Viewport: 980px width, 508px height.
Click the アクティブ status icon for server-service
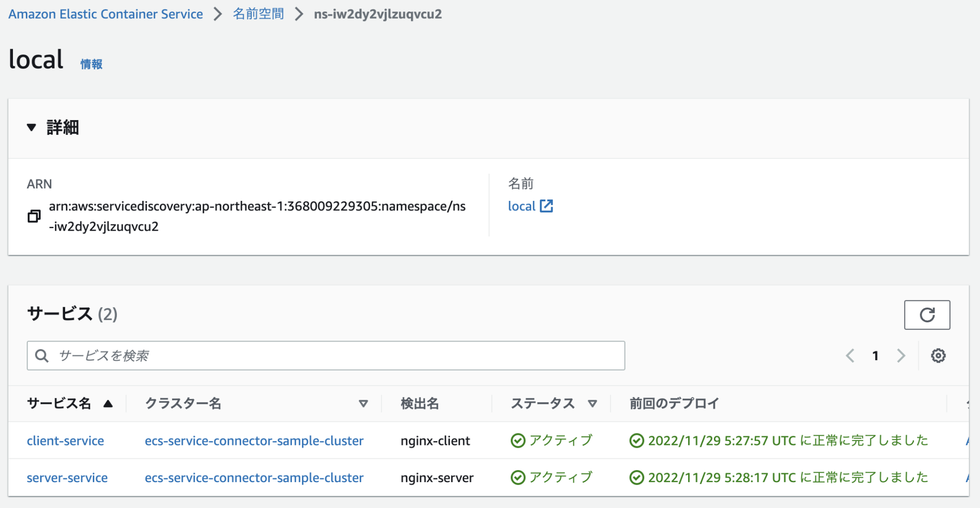tap(519, 477)
